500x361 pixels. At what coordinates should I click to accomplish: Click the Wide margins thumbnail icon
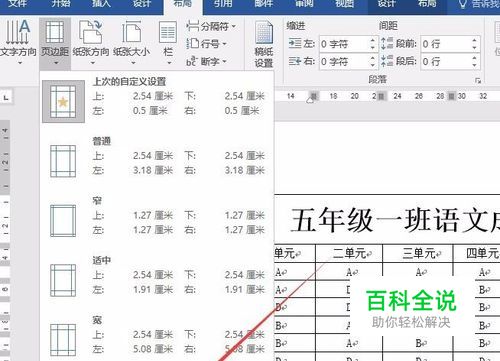pos(63,340)
